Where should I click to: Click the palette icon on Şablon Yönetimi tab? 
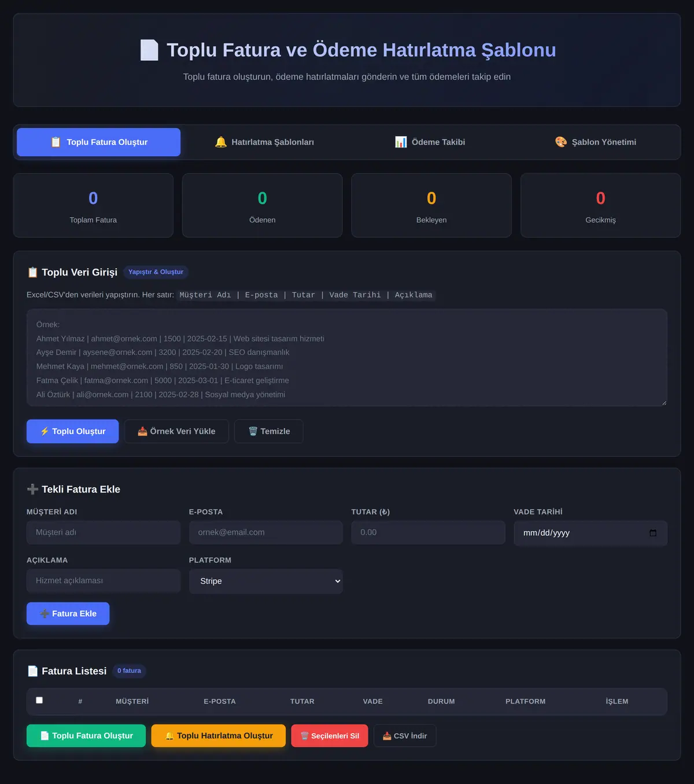(x=561, y=142)
